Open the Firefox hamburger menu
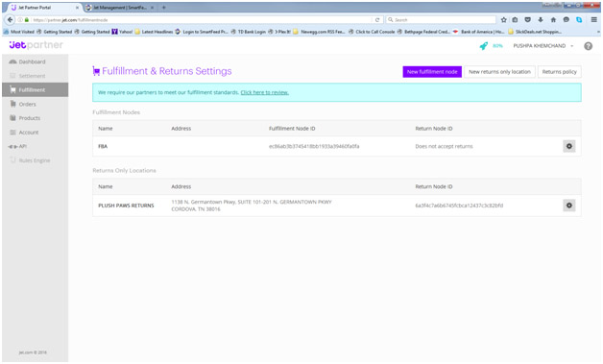The image size is (603, 364). (x=593, y=19)
